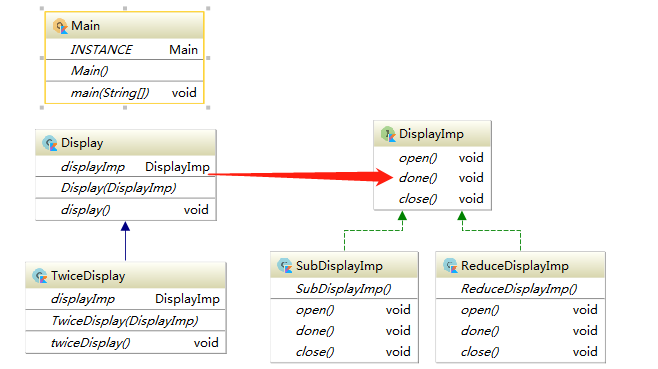The image size is (658, 369).
Task: Click the DisplayImp type in Display class
Action: pos(177,167)
